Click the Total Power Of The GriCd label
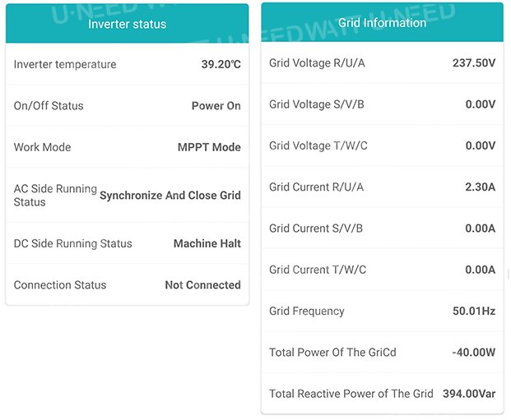 click(x=332, y=353)
